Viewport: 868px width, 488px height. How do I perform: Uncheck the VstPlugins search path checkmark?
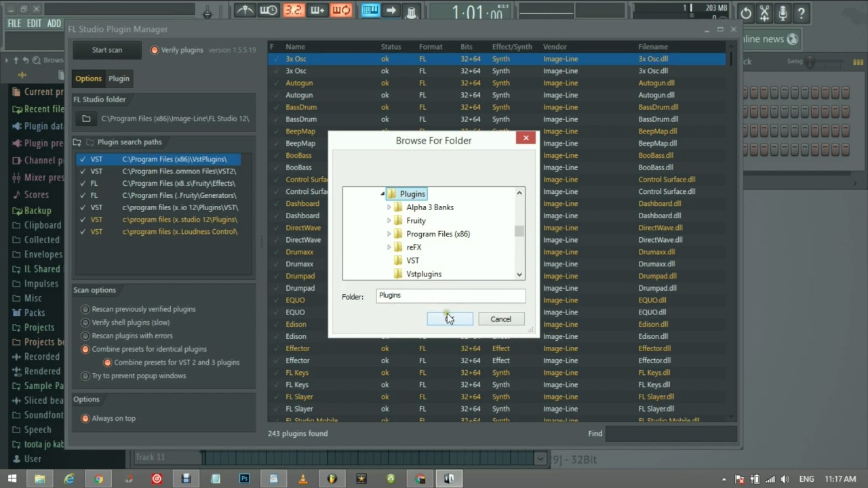click(x=82, y=159)
